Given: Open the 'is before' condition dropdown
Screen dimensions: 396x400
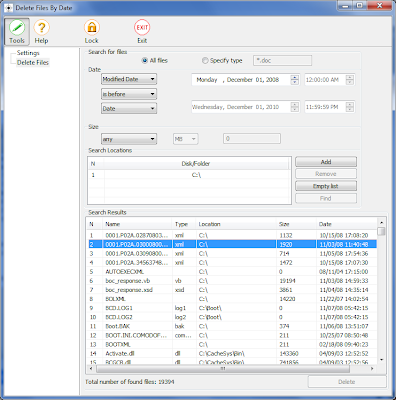Looking at the screenshot, I should (x=129, y=94).
